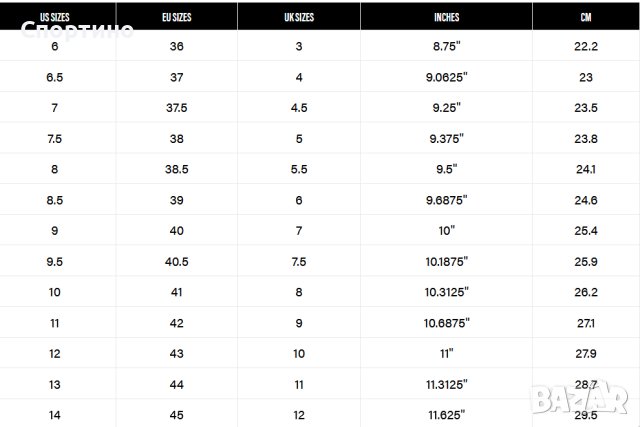640x427 pixels.
Task: Click the 27.1 centimeter cell
Action: pos(585,322)
